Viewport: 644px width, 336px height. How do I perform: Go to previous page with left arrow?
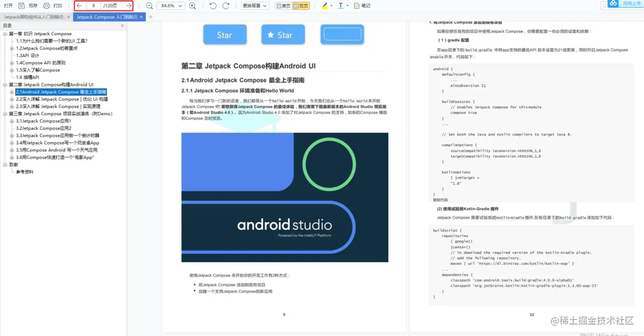click(79, 6)
